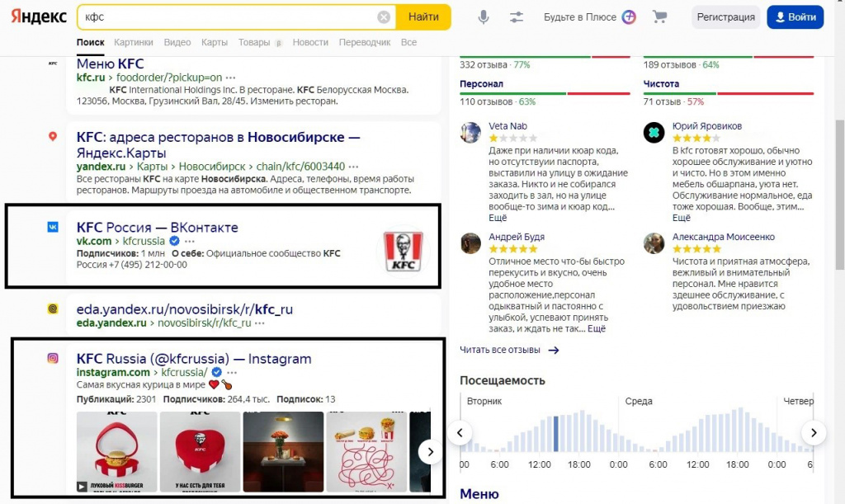Click Александра Моисеенко reviewer avatar
This screenshot has height=504, width=845.
654,243
